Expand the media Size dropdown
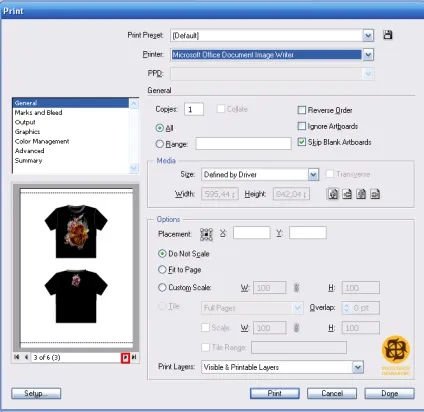Image resolution: width=424 pixels, height=412 pixels. (x=313, y=174)
